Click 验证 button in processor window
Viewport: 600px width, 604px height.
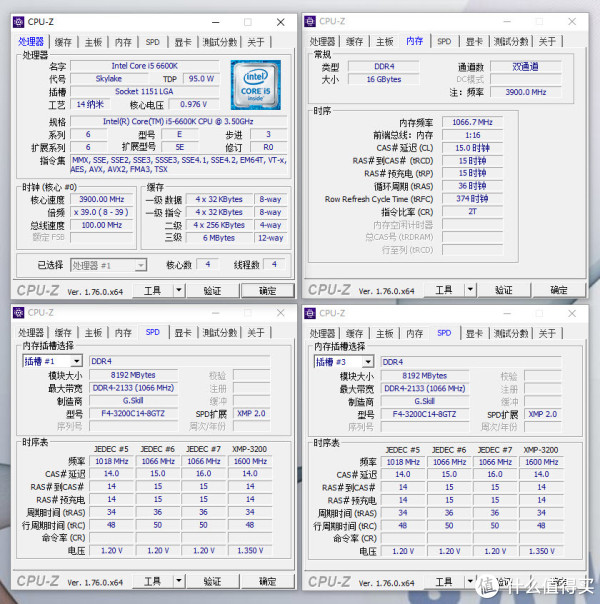point(213,290)
